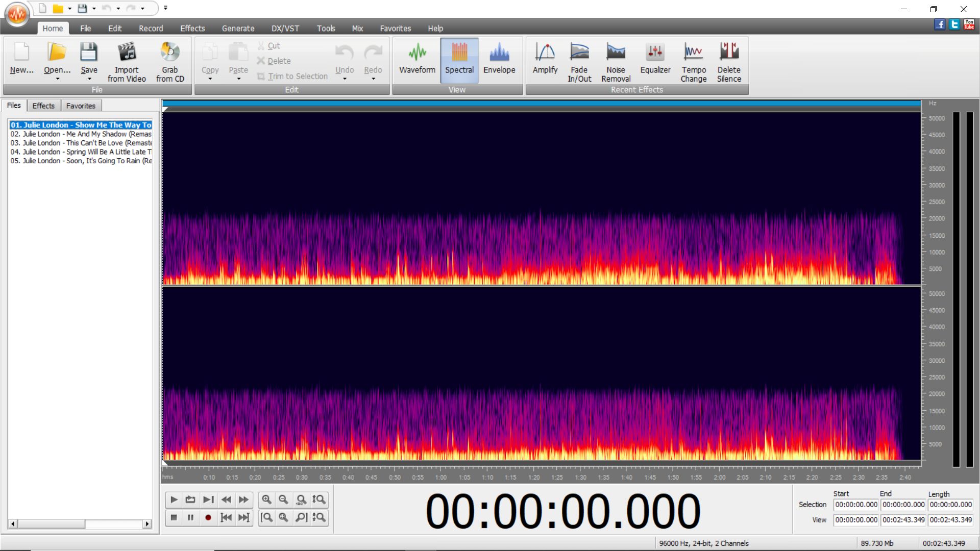Open the Mix ribbon tab

pyautogui.click(x=357, y=29)
